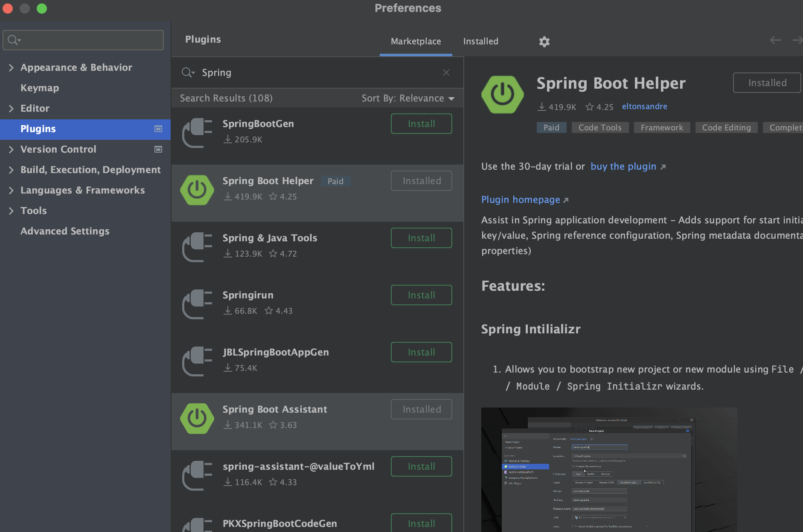Image resolution: width=803 pixels, height=532 pixels.
Task: Click the JBLSpringBootAppGen plugin icon
Action: point(197,361)
